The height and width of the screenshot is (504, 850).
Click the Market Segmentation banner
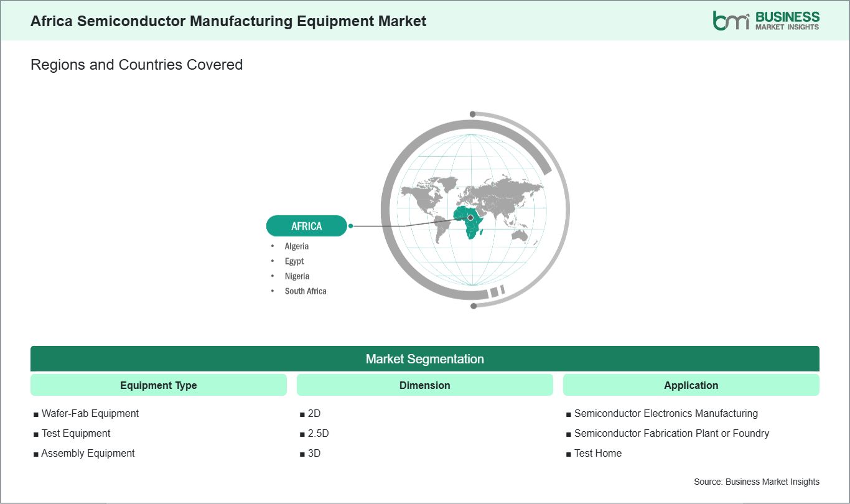(x=424, y=359)
